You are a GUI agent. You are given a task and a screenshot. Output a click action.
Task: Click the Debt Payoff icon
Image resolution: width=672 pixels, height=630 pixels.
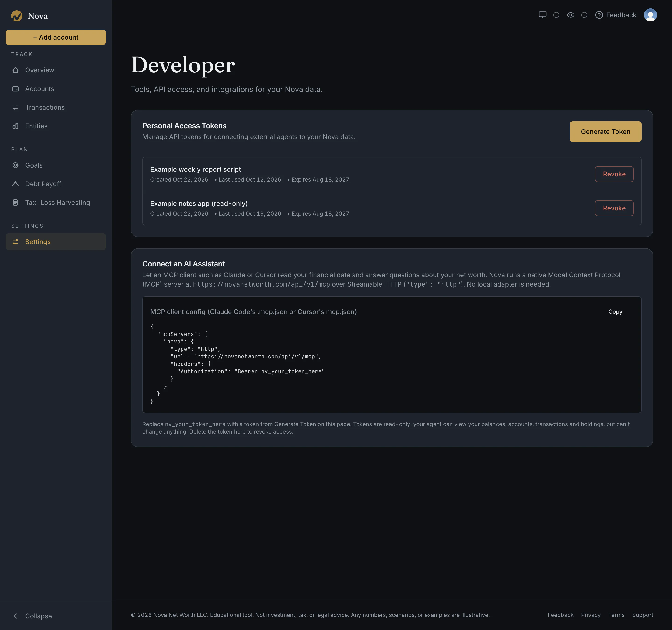(x=16, y=184)
